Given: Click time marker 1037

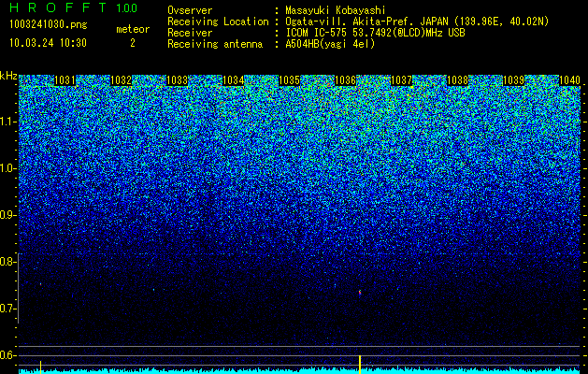Looking at the screenshot, I should (402, 80).
